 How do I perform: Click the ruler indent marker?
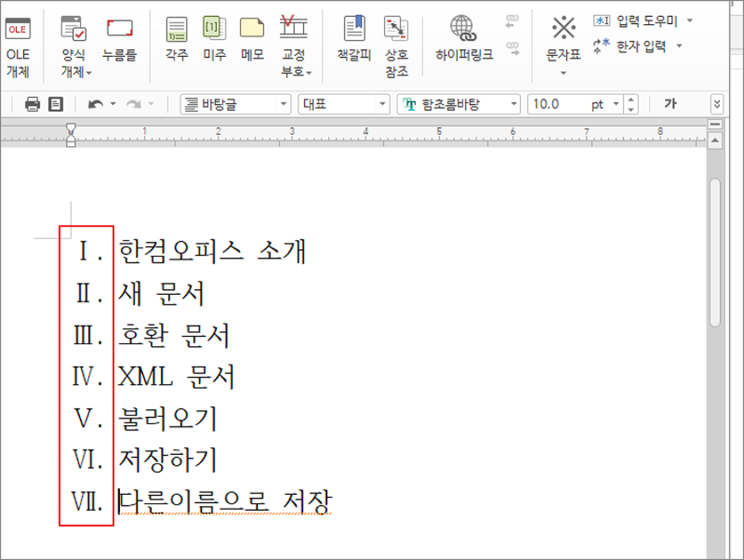click(71, 135)
